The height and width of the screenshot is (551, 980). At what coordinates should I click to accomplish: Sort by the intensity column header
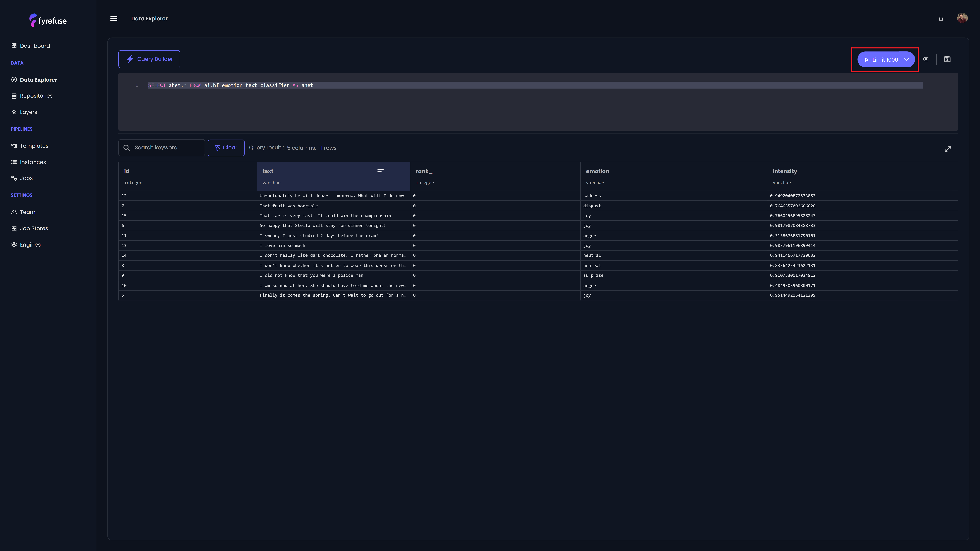pyautogui.click(x=862, y=176)
